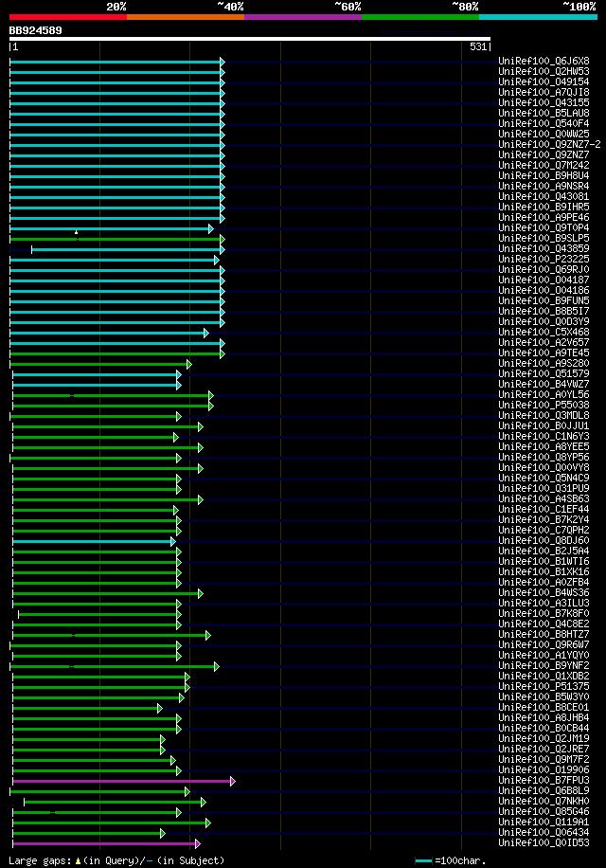Click the purple alignment bar for B7FPU3

click(x=123, y=781)
